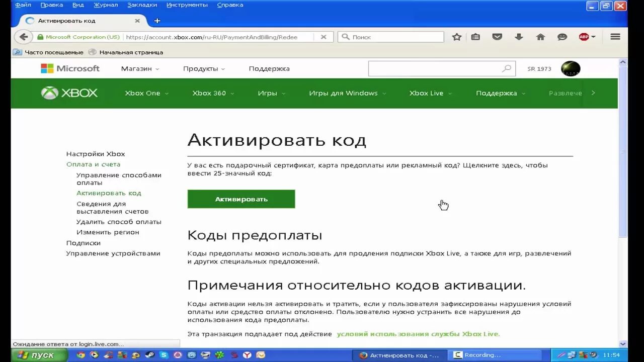This screenshot has width=644, height=362.
Task: Open Часто посещаемые bookmark folder
Action: pyautogui.click(x=48, y=52)
